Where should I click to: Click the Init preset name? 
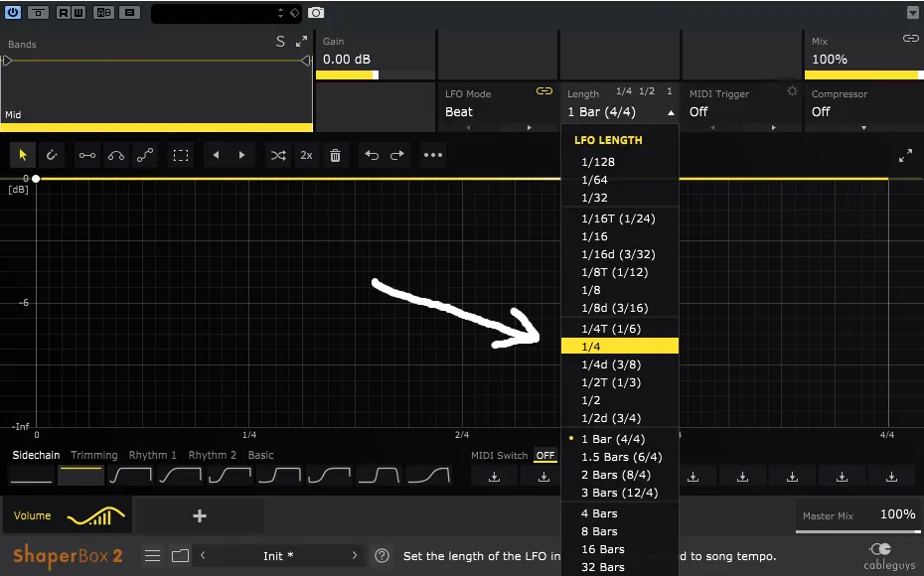pos(278,555)
